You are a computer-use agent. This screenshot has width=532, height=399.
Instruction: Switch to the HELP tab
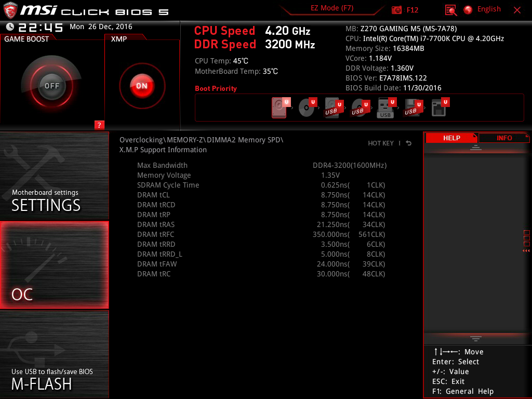click(451, 138)
